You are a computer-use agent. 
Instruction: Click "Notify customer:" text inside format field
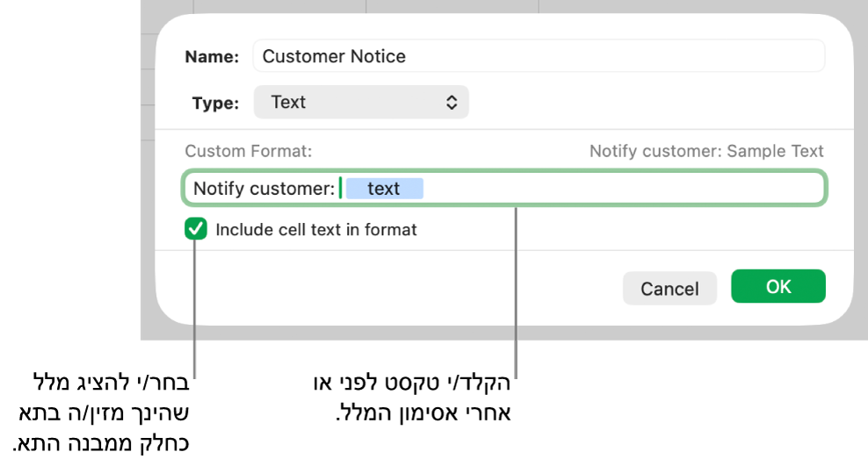coord(264,189)
